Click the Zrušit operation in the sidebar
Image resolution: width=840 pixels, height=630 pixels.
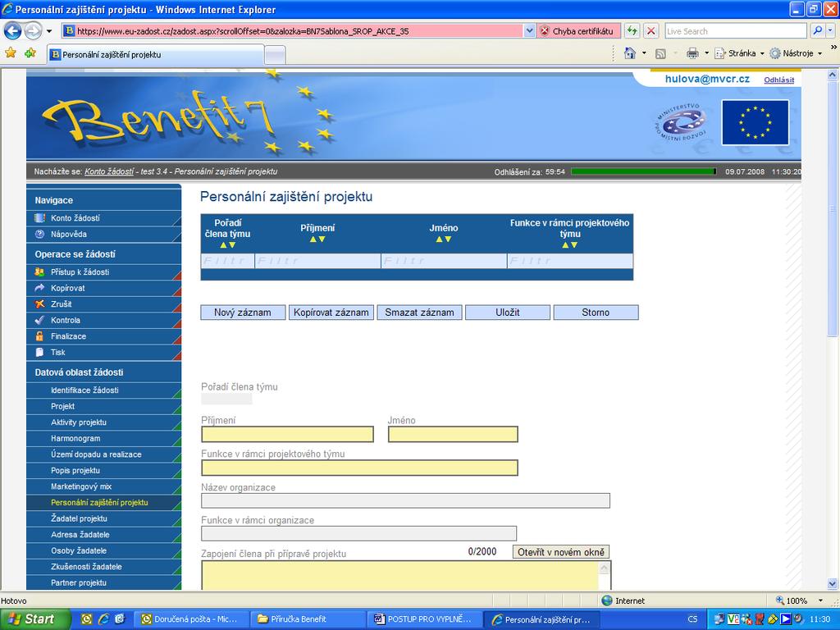(103, 304)
